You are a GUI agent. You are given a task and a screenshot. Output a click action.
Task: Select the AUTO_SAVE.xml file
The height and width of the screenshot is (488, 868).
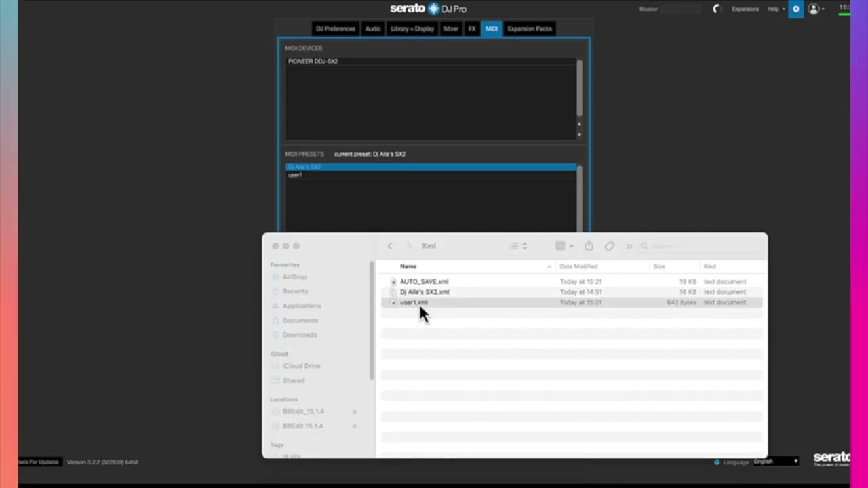572,281
